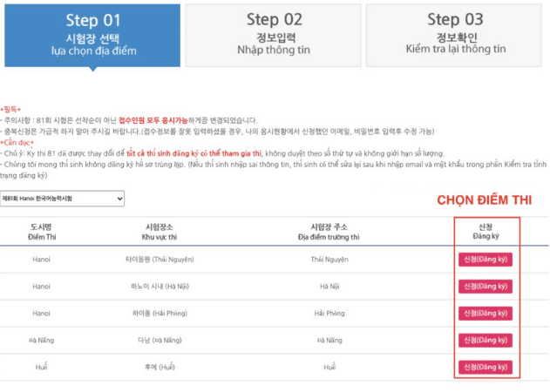Click the red CHỌN ĐIỂM THI label
The width and height of the screenshot is (550, 392).
coord(484,200)
